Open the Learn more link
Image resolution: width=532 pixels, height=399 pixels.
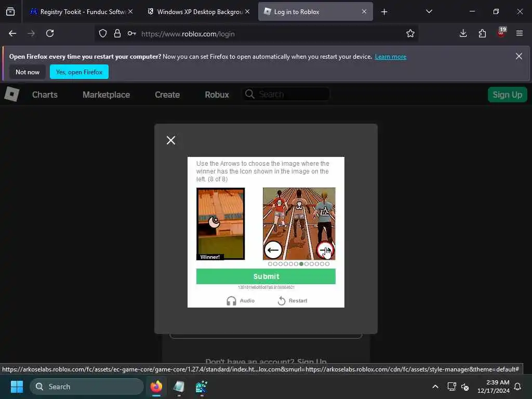coord(391,57)
